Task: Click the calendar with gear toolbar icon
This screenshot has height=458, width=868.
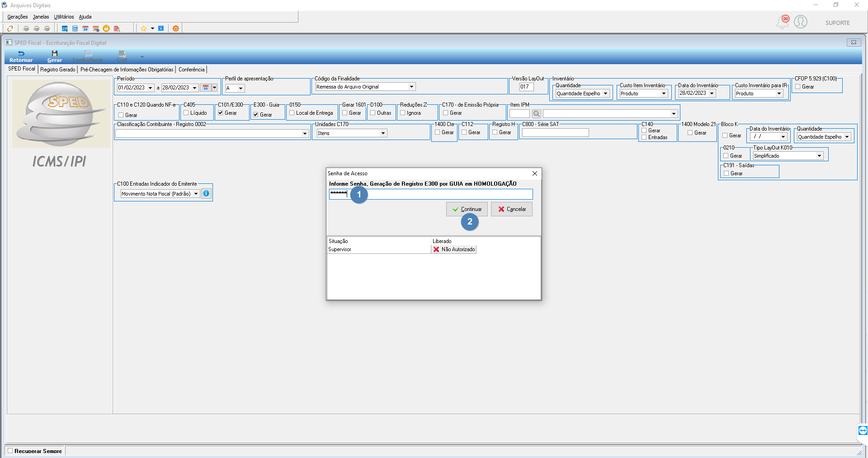Action: point(96,28)
